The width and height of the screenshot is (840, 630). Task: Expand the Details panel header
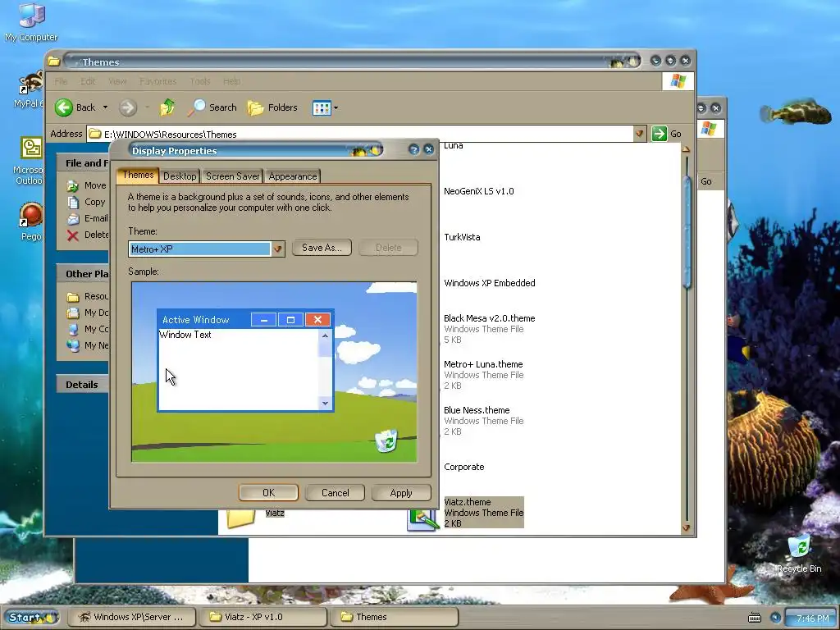82,385
